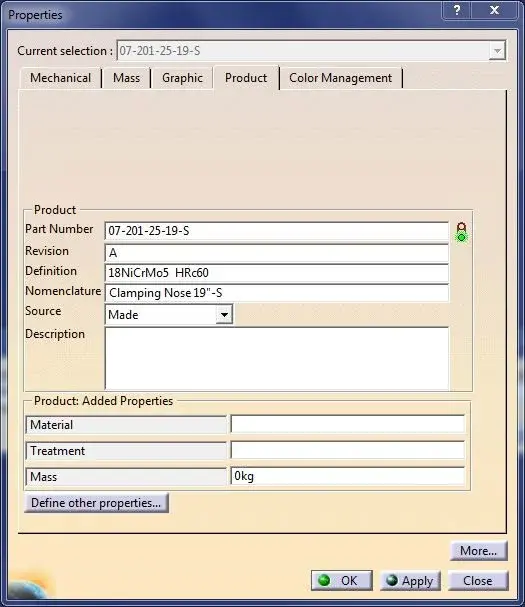Click the More... button
525x607 pixels.
point(478,550)
